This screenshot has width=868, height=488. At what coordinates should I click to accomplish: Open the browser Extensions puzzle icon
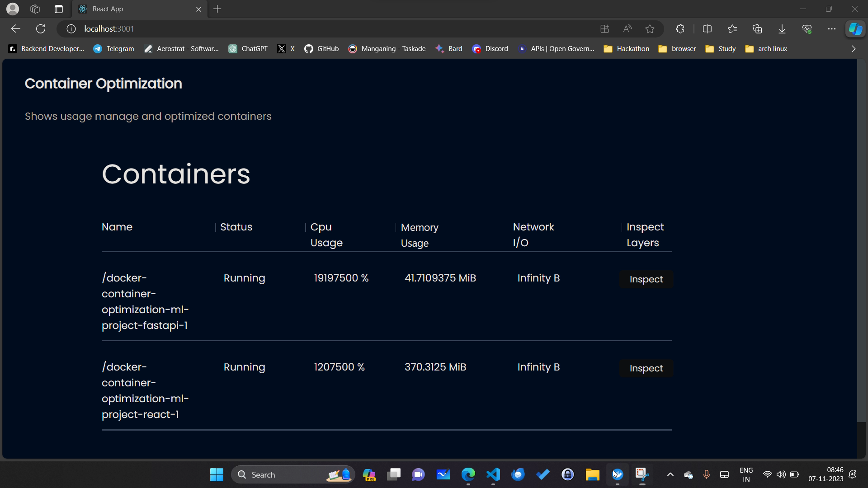tap(680, 29)
